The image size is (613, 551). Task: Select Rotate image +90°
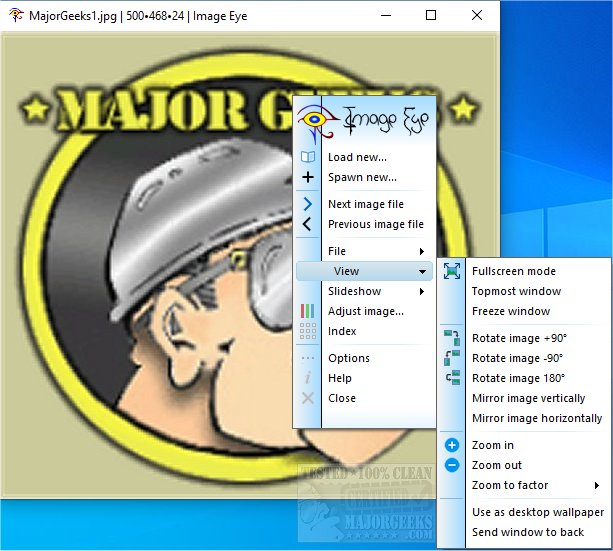[524, 338]
